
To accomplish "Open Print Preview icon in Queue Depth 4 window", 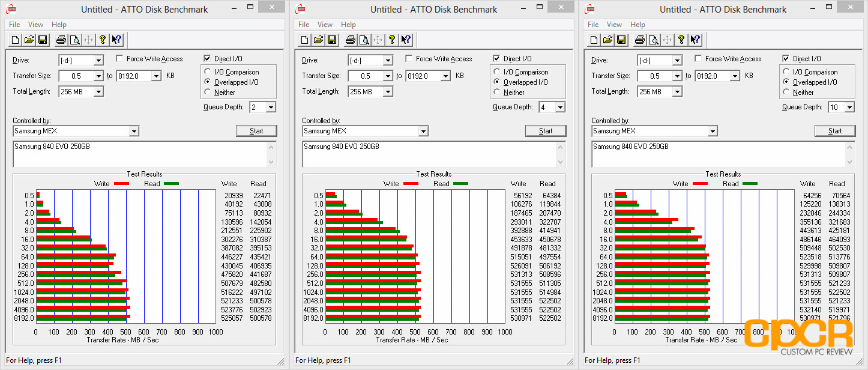I will click(x=364, y=40).
